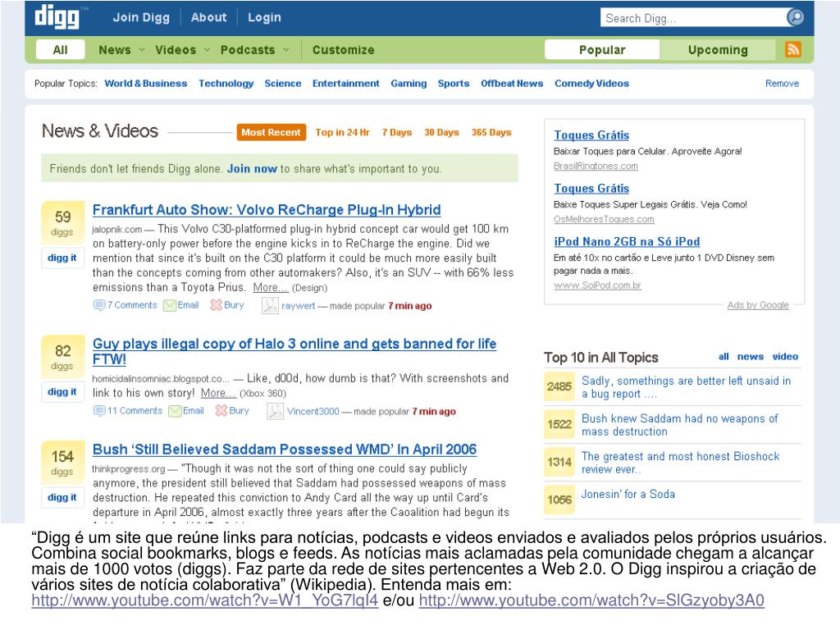The image size is (840, 630).
Task: Select the 30 Days filter
Action: (441, 132)
